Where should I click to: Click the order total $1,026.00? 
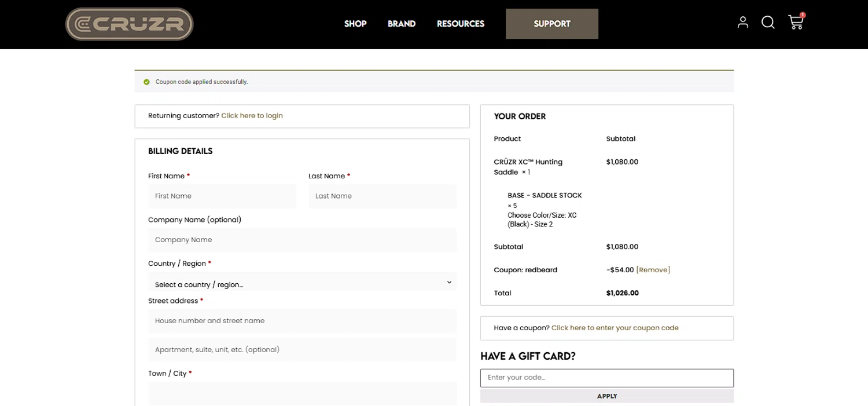point(623,293)
